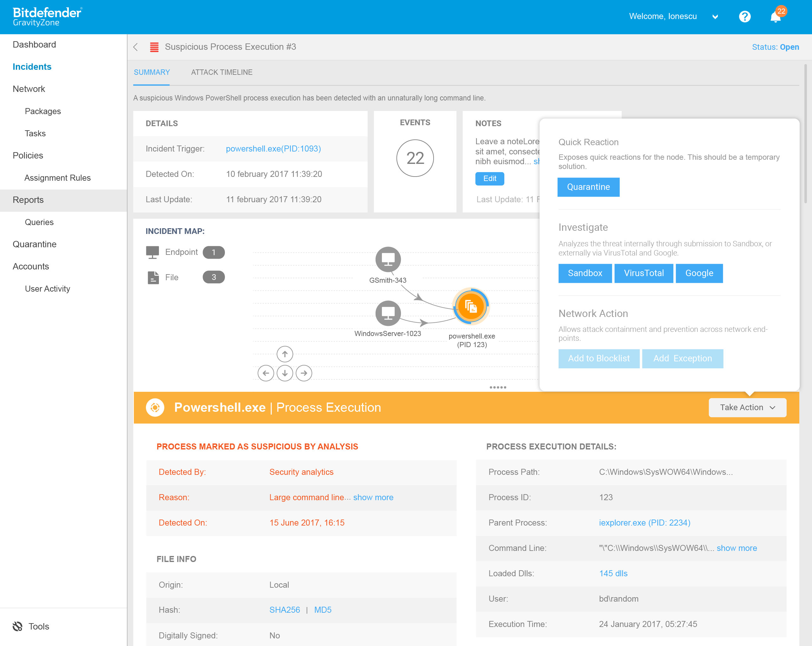Click the MD5 hash link
Screen dimensions: 812x646
[x=323, y=610]
